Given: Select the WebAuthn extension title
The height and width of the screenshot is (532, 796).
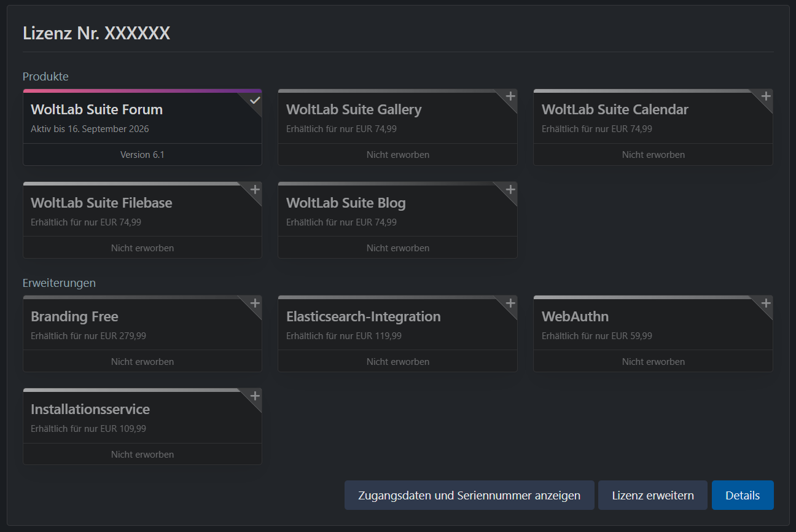Looking at the screenshot, I should [575, 317].
